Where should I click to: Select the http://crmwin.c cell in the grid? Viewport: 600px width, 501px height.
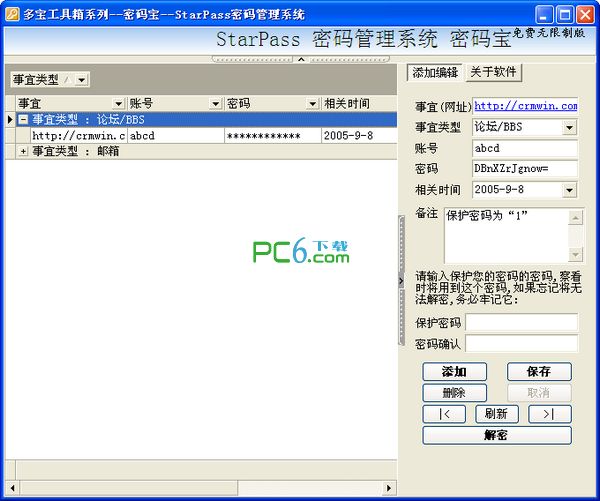pos(79,136)
